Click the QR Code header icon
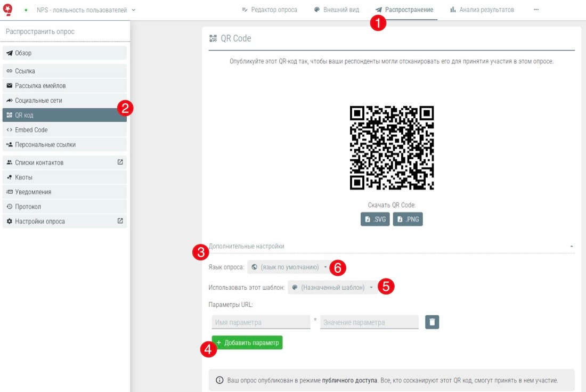 (213, 38)
